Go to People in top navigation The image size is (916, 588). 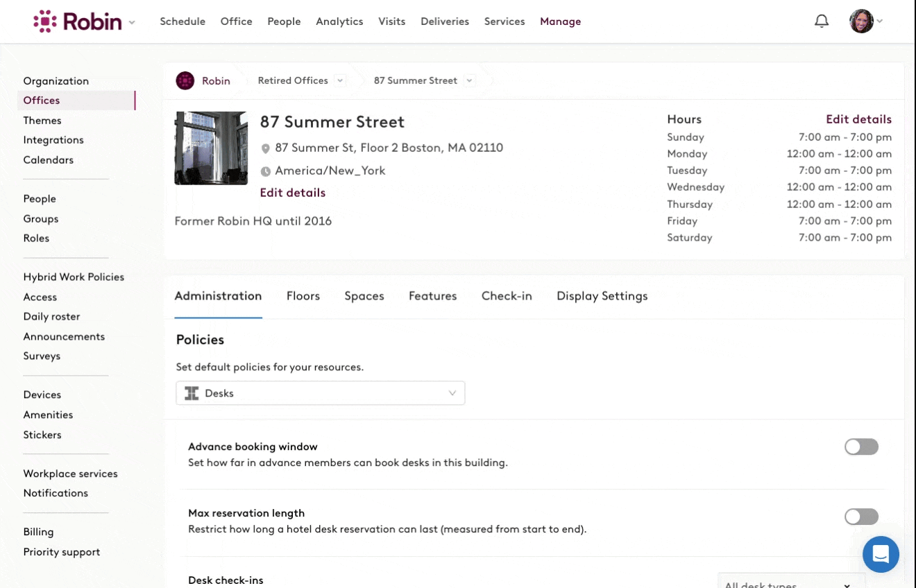pos(284,21)
